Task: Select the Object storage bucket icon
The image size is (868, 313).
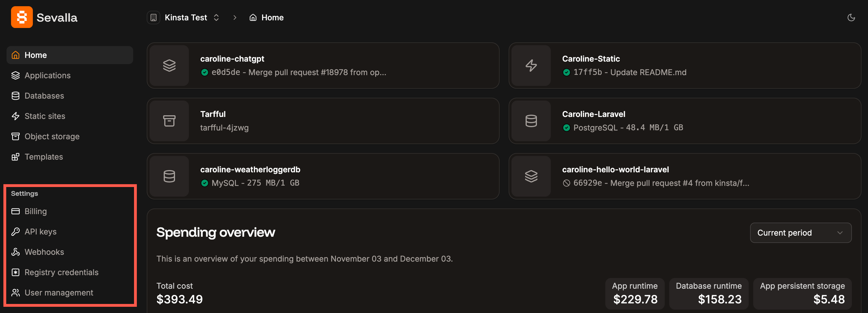Action: pos(16,136)
